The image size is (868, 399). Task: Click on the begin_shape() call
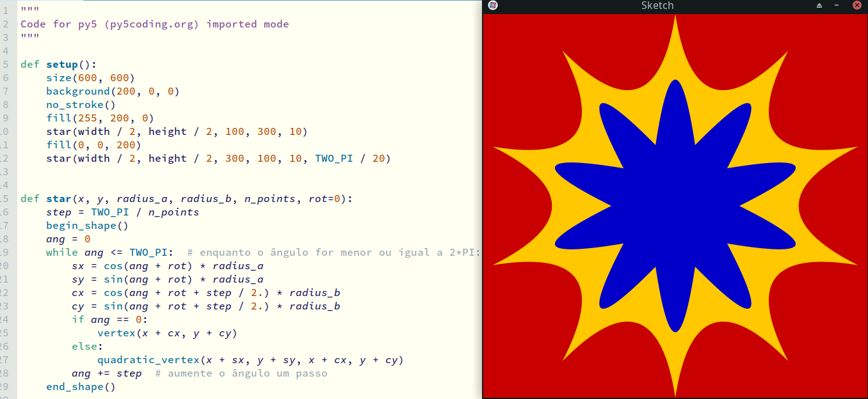pos(87,226)
